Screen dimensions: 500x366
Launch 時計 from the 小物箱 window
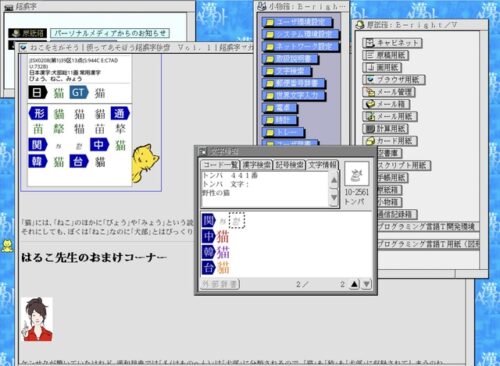pos(280,120)
